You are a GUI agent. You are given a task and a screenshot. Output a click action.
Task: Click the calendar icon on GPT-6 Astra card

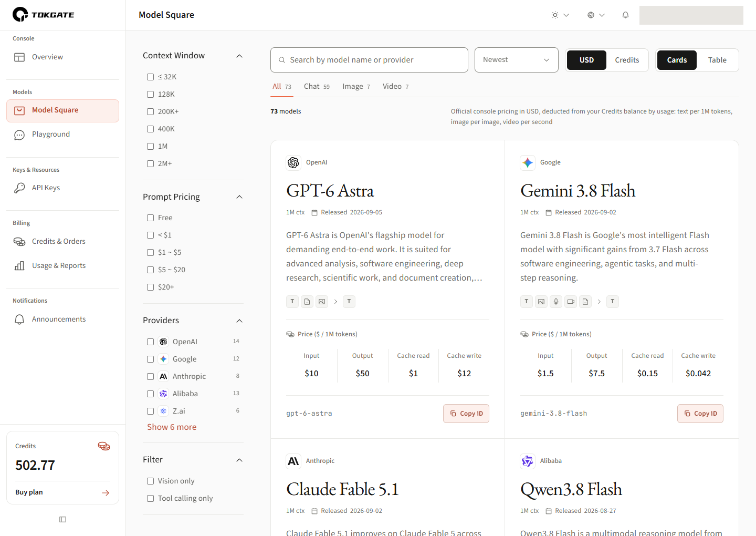pyautogui.click(x=314, y=213)
